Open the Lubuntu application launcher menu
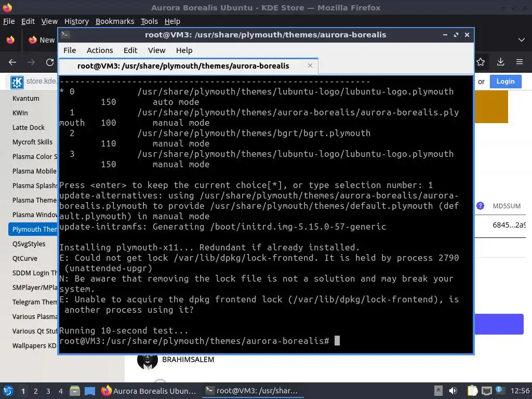Screen dimensions: 532x399 pyautogui.click(x=8, y=391)
